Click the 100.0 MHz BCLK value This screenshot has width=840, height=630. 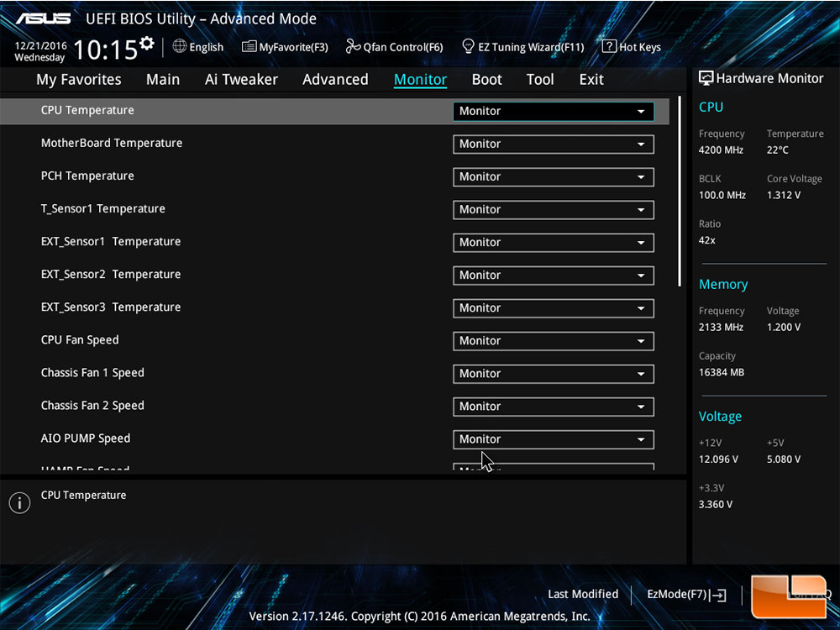(x=722, y=195)
